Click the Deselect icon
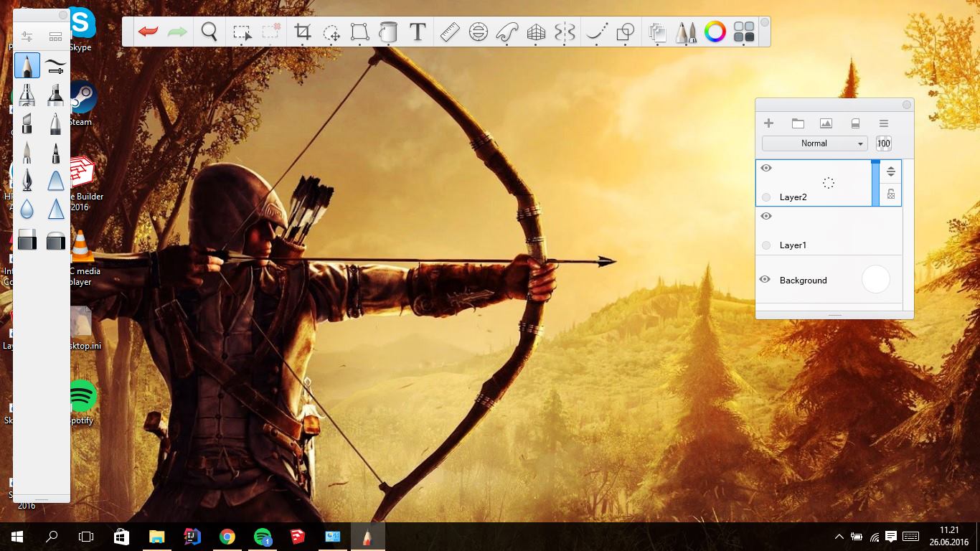This screenshot has height=551, width=980. click(x=270, y=32)
